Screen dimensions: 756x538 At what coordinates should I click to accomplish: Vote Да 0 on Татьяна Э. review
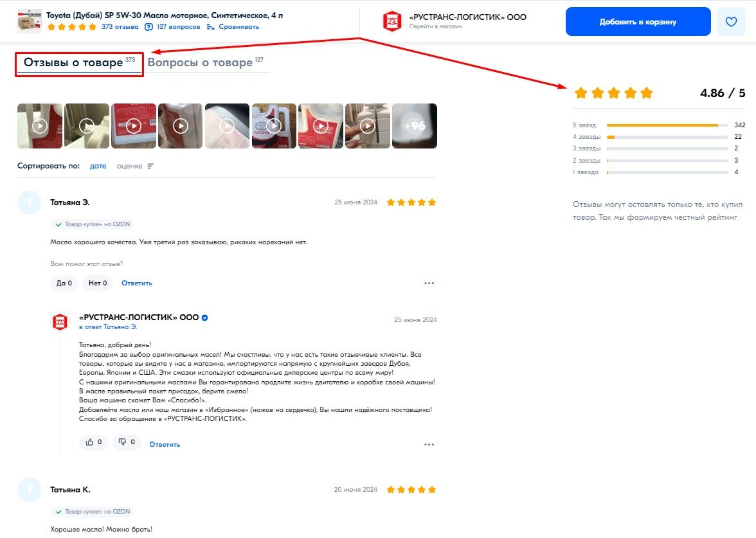64,283
